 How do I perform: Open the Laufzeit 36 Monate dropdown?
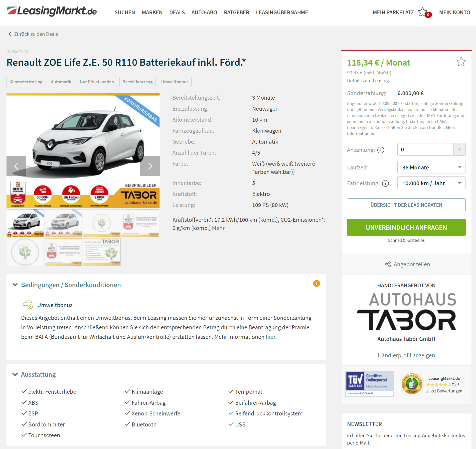click(x=431, y=167)
